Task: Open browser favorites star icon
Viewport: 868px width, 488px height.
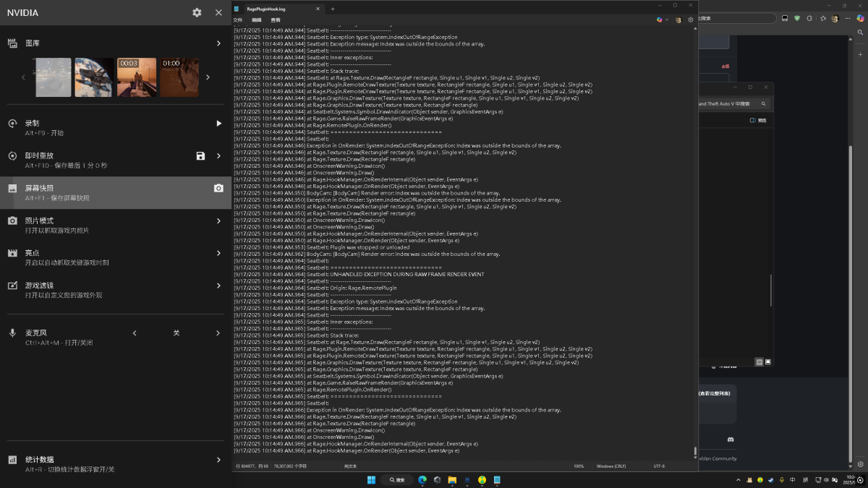Action: click(x=823, y=18)
